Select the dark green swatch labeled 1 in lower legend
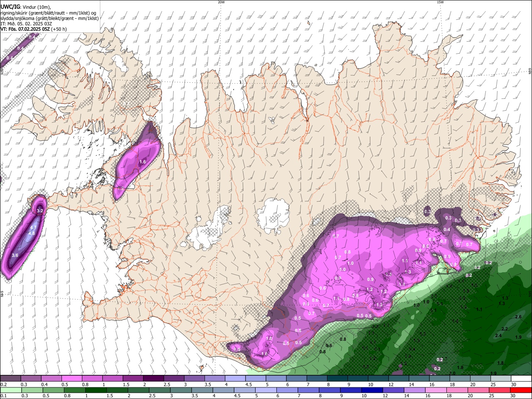The height and width of the screenshot is (399, 532). (x=95, y=390)
